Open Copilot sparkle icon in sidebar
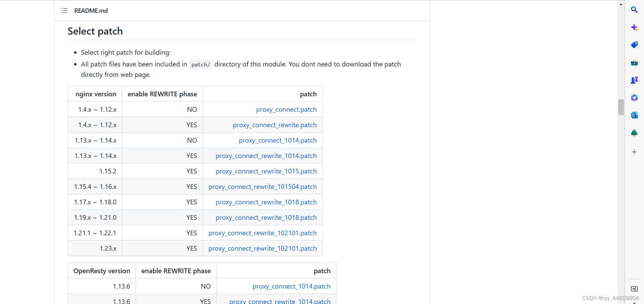The height and width of the screenshot is (304, 644). 634,28
